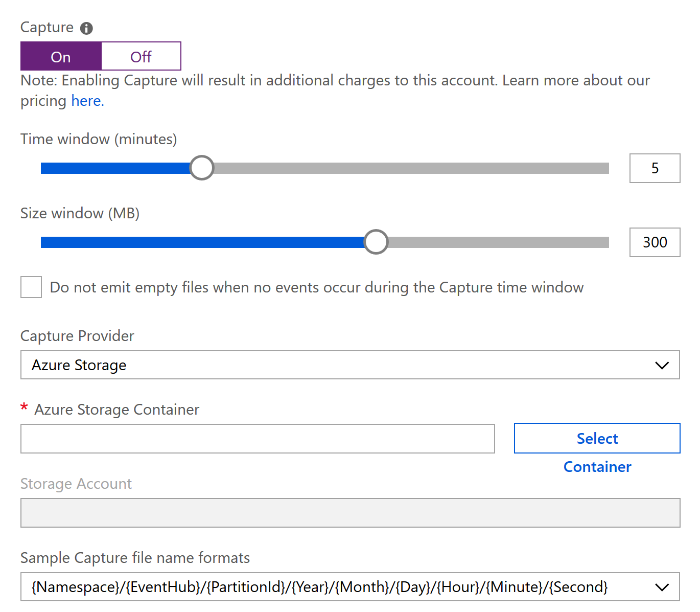Image resolution: width=700 pixels, height=612 pixels.
Task: Click the Capture Provider chevron arrow
Action: click(662, 365)
